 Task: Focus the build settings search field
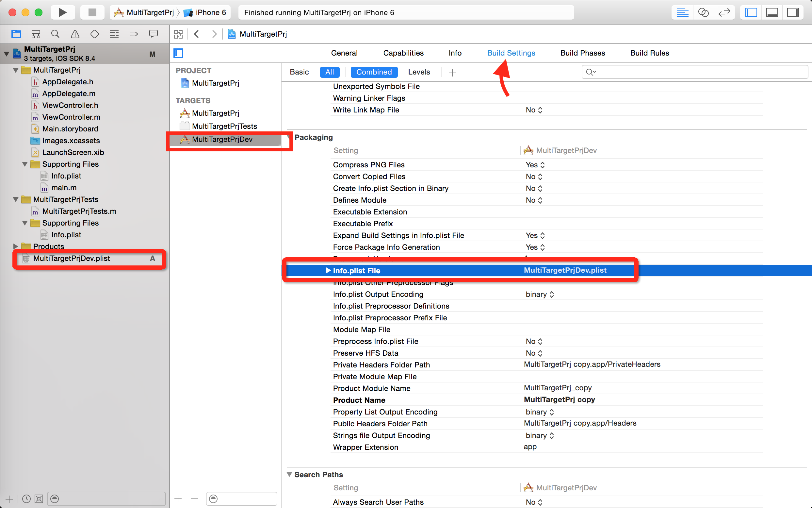pyautogui.click(x=694, y=72)
